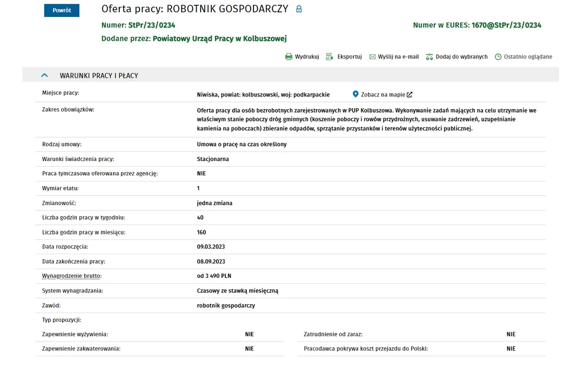Click salary value od 3 490 PLN

[x=214, y=276]
